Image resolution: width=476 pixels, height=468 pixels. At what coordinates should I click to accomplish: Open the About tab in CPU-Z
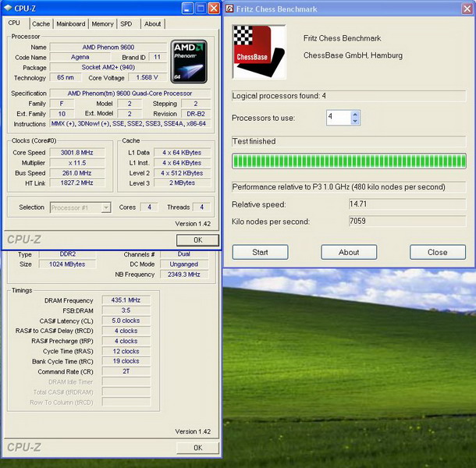point(152,24)
